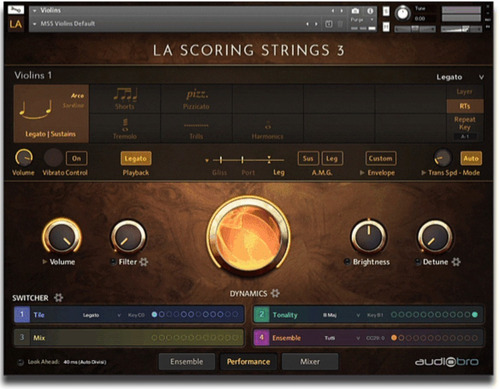Select the Trills articulation
This screenshot has height=389, width=500.
196,128
